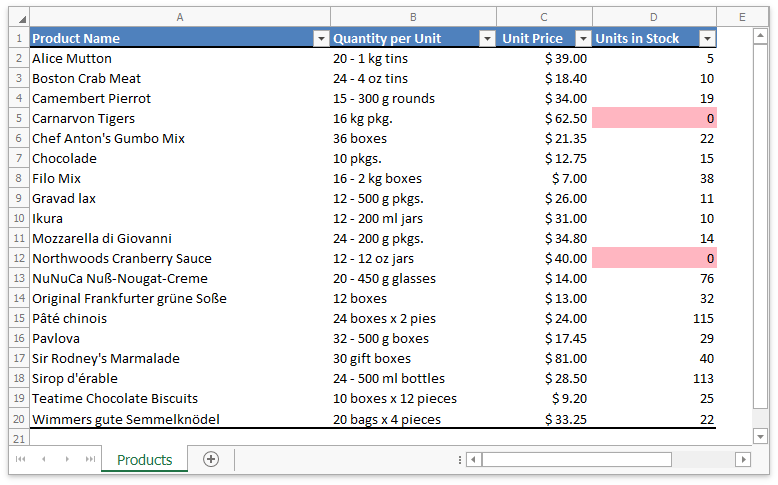Click the 113 units in stock cell
The image size is (778, 485).
coord(654,378)
